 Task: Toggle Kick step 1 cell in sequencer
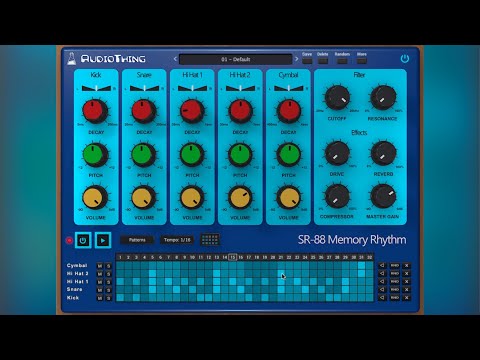(x=120, y=297)
